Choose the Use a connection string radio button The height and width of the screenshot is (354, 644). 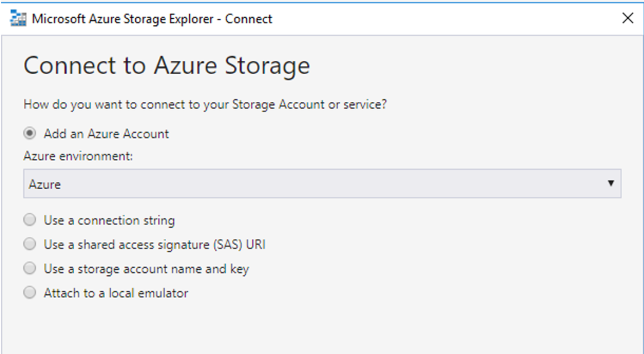[x=30, y=219]
